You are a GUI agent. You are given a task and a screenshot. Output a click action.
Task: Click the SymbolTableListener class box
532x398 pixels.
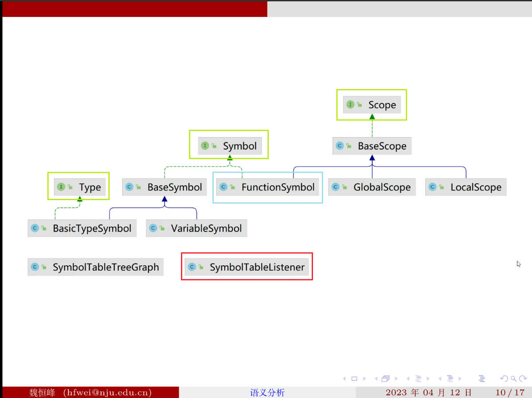pyautogui.click(x=247, y=267)
